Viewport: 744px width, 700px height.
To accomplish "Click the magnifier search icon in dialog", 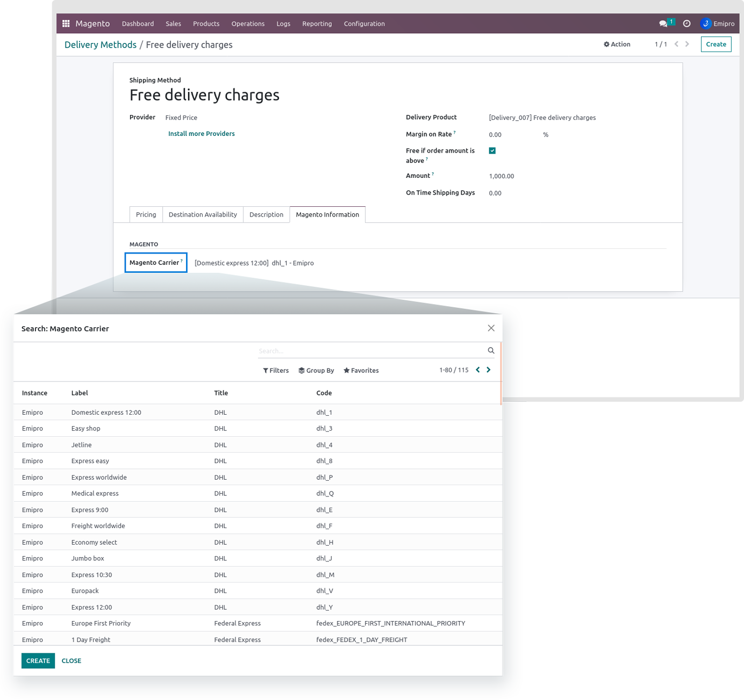I will tap(491, 350).
